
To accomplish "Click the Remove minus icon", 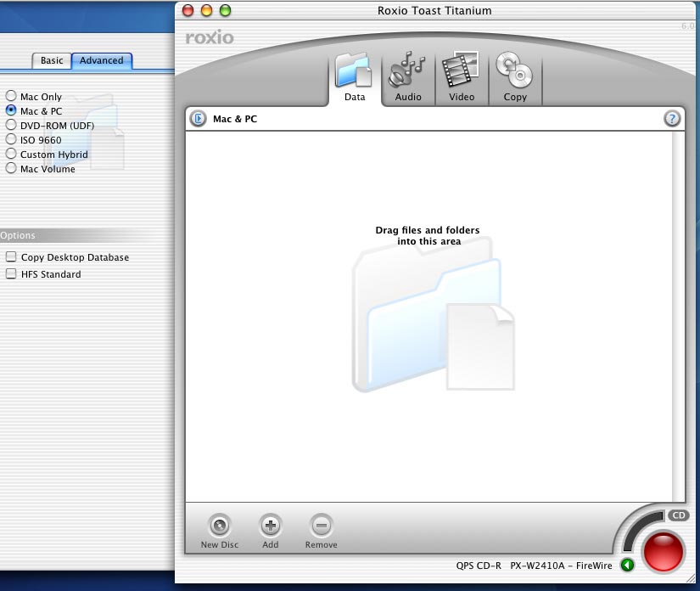I will click(322, 526).
